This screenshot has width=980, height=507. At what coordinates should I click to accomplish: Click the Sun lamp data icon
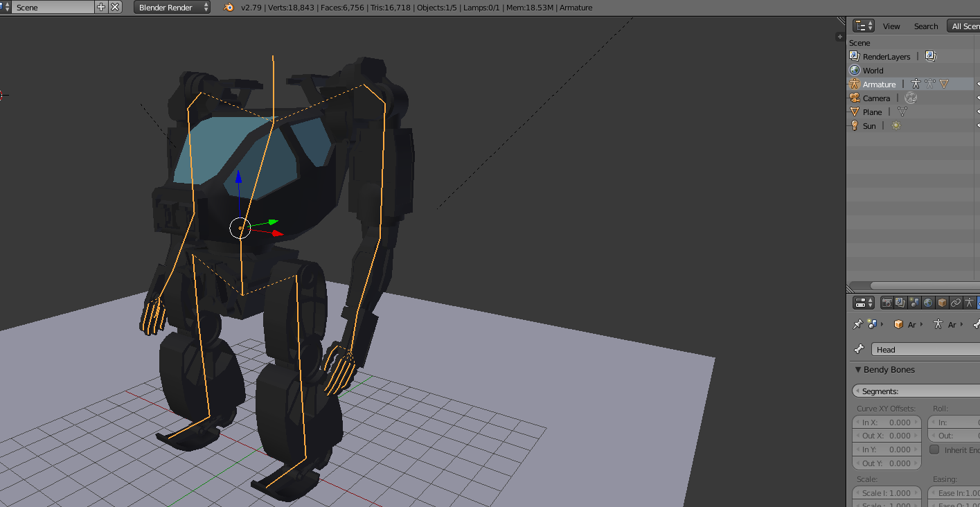(896, 126)
